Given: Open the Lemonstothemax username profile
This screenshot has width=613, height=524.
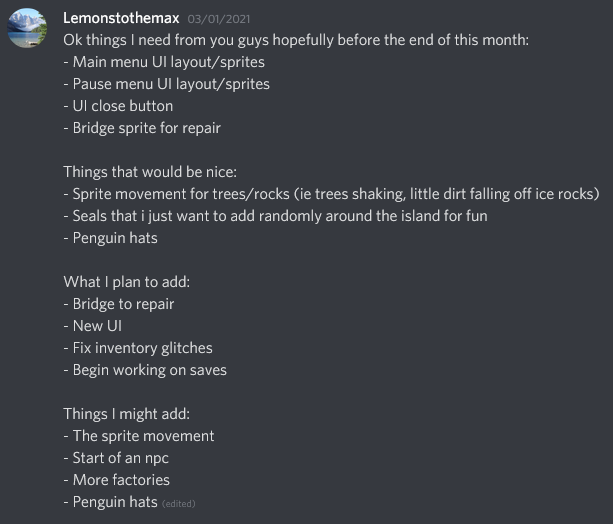Looking at the screenshot, I should coord(121,18).
